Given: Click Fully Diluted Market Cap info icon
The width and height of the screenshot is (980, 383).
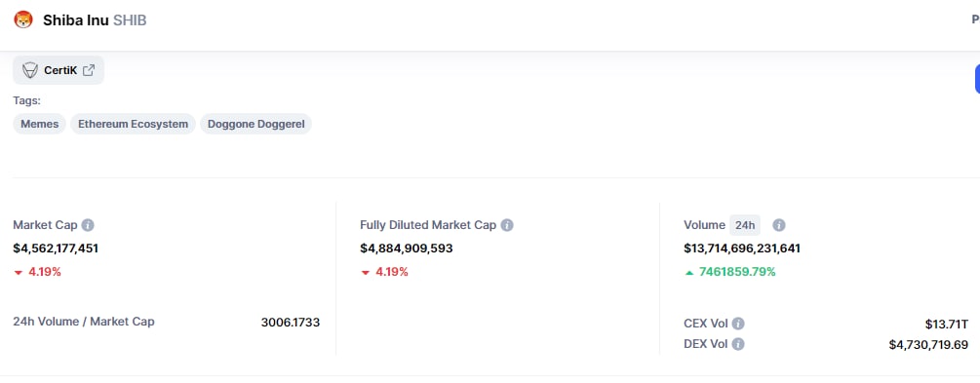Looking at the screenshot, I should [507, 225].
